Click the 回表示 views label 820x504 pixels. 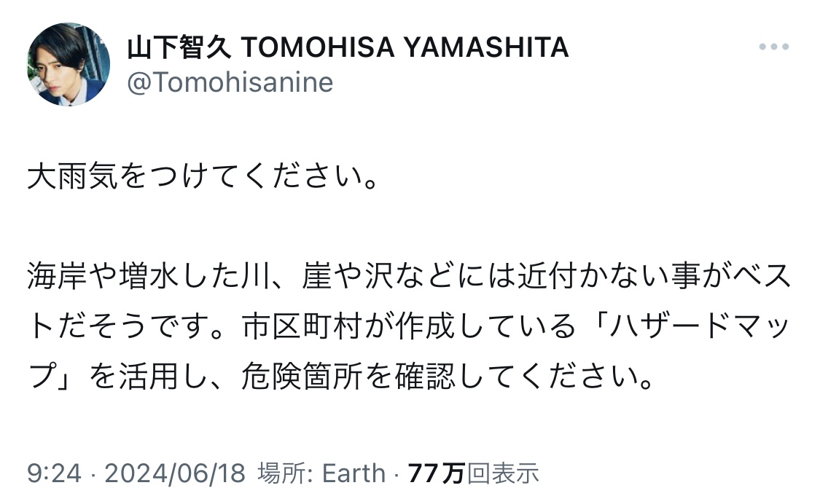[x=503, y=474]
